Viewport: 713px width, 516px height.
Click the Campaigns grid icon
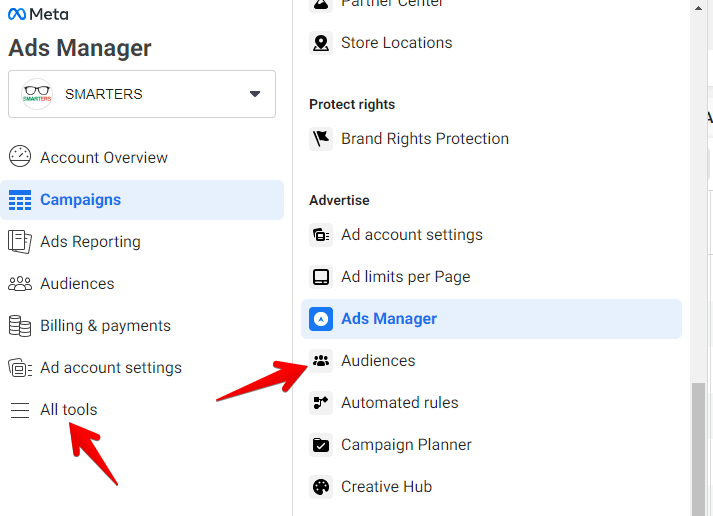point(20,200)
